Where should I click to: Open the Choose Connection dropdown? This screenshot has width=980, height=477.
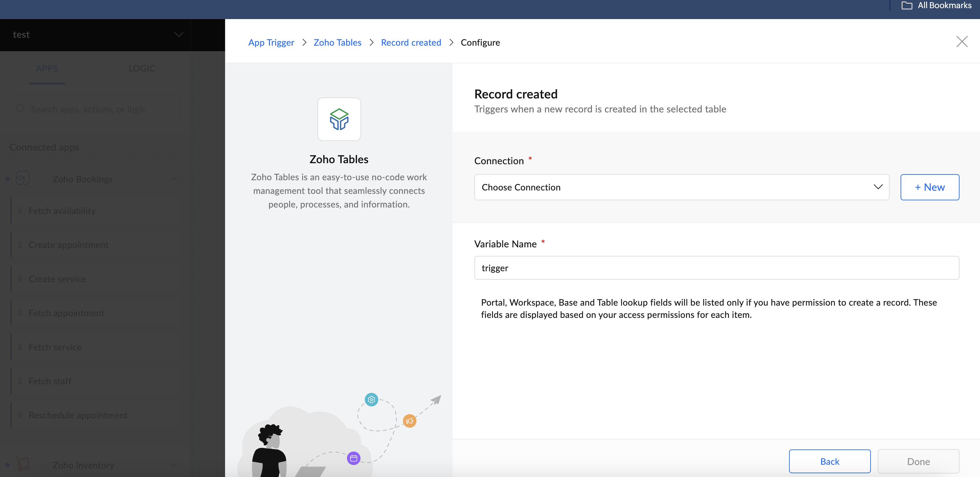(681, 187)
